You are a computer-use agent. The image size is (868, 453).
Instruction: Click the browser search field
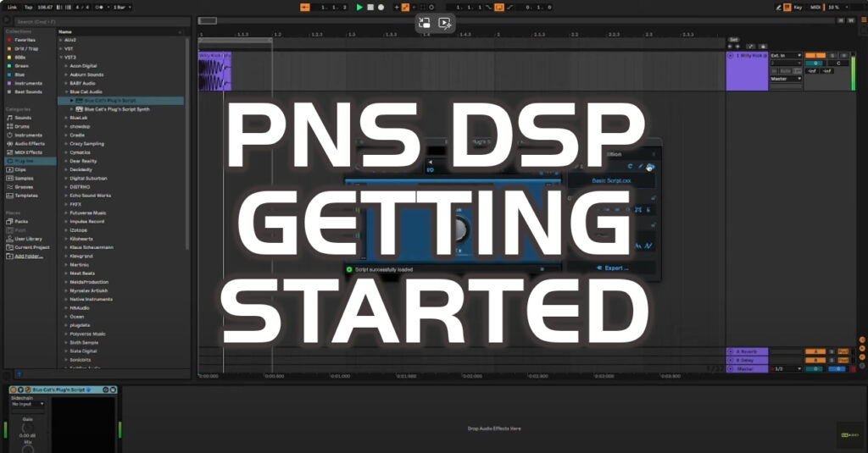102,21
